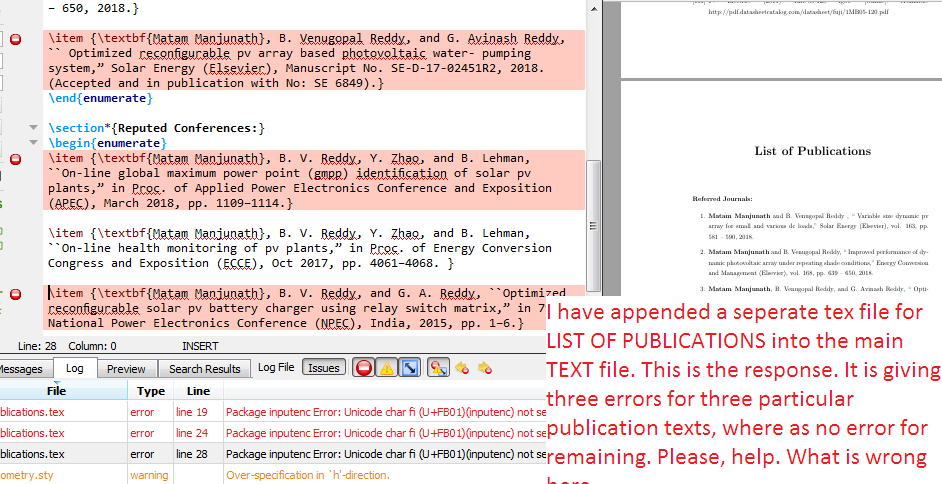
Task: Click the '- 650, 2018.}' line at editor top
Action: coord(93,8)
